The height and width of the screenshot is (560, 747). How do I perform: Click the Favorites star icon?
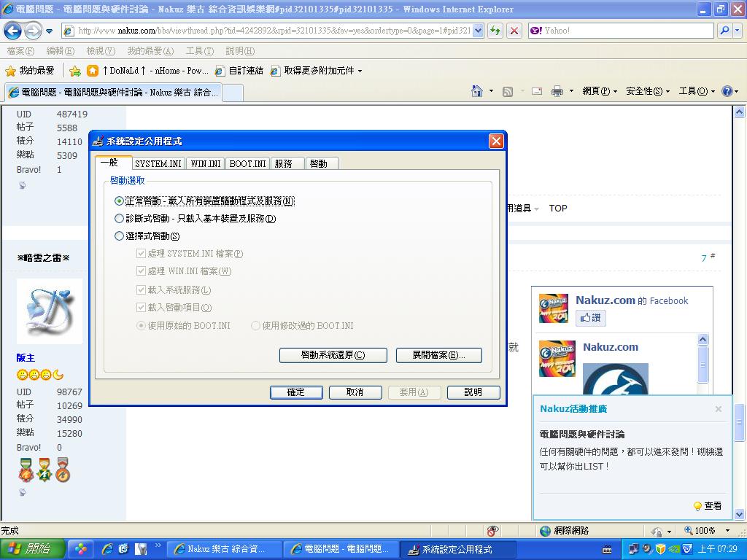11,71
